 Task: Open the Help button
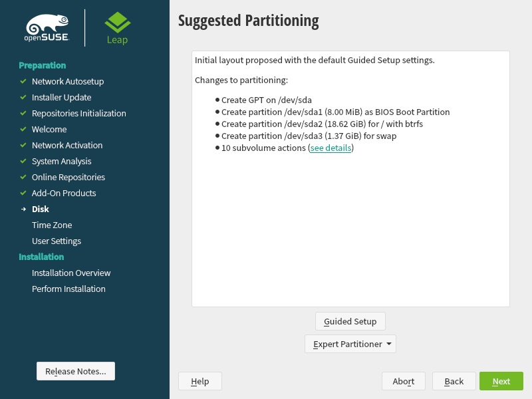point(200,381)
